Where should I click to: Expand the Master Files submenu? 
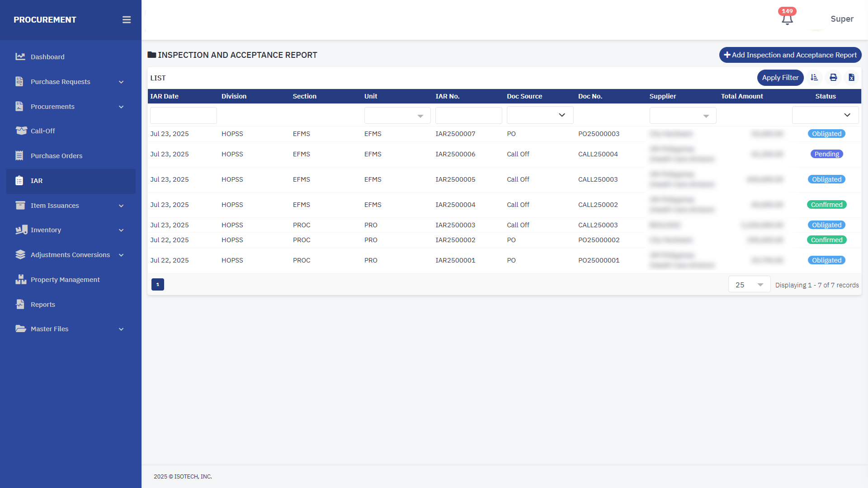121,329
